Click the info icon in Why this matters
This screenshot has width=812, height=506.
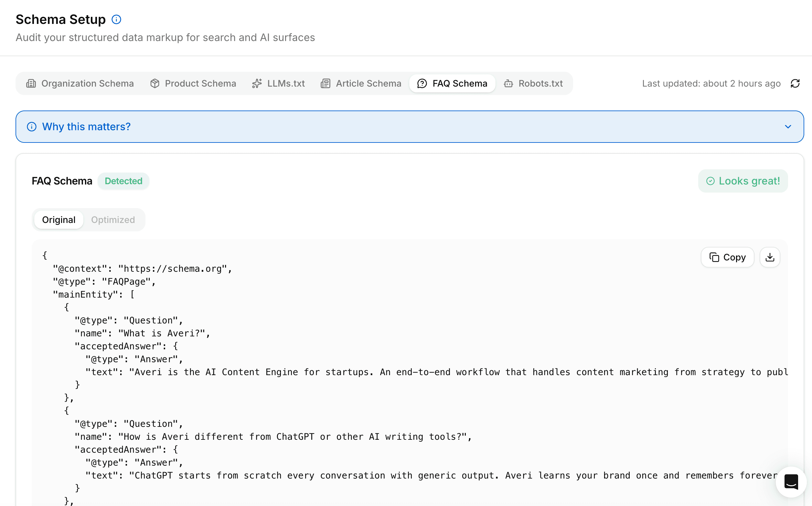pos(31,127)
